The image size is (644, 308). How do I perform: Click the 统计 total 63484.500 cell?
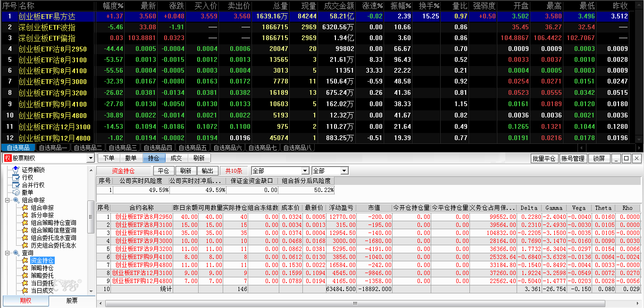pyautogui.click(x=342, y=289)
